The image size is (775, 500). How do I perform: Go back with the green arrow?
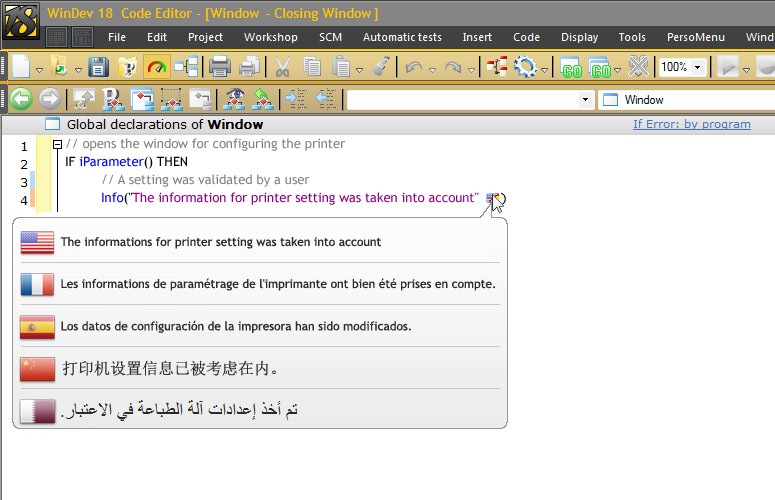21,99
